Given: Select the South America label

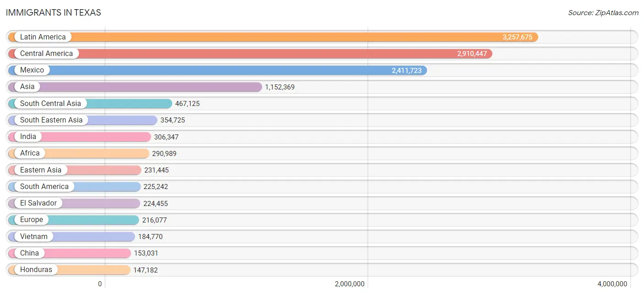Looking at the screenshot, I should pos(44,187).
